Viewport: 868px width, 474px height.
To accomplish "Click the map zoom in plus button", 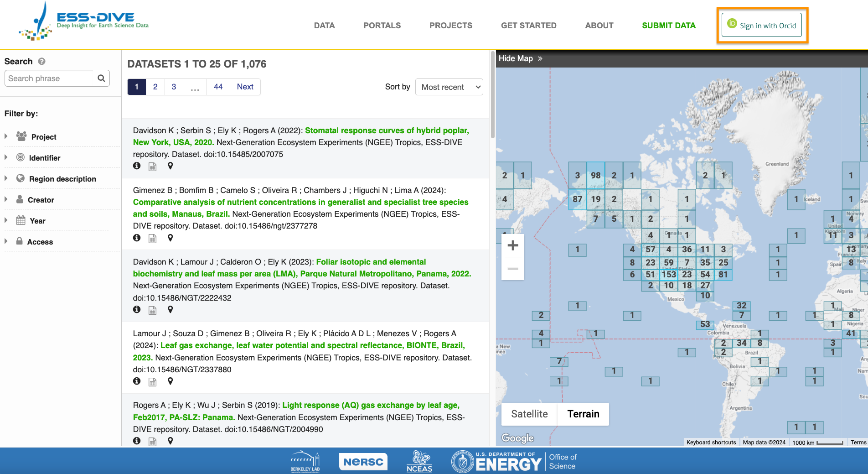I will pyautogui.click(x=513, y=245).
